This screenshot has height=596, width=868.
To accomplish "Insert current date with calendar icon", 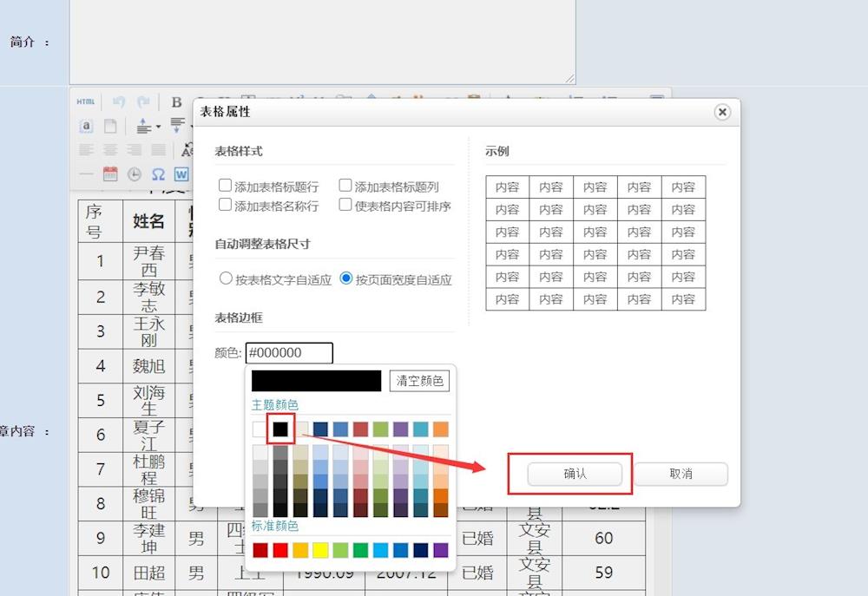I will click(x=110, y=174).
